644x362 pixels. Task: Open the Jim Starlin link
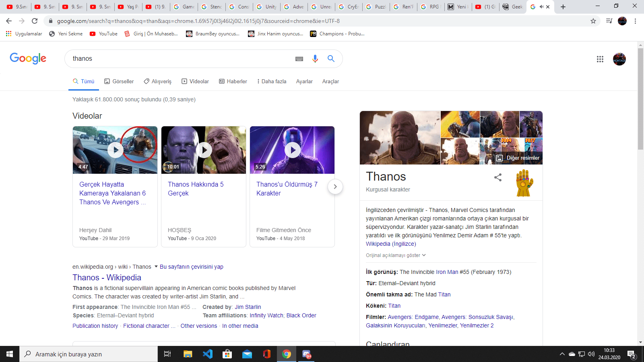pyautogui.click(x=248, y=307)
